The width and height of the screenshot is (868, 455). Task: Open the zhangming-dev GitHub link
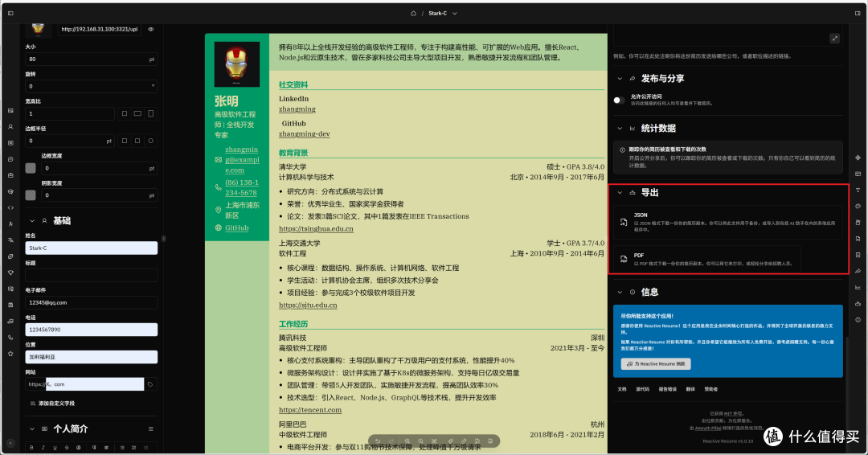[304, 134]
